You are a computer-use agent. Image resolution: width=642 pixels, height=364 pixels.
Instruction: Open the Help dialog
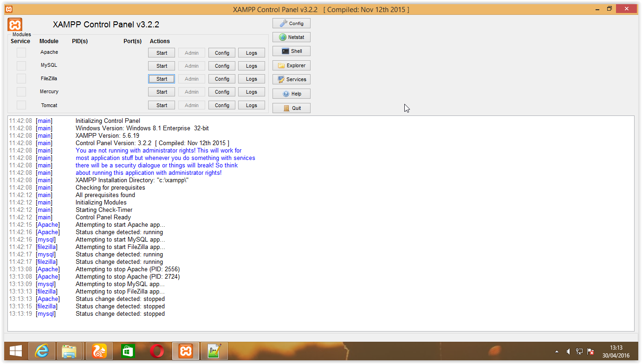pos(292,94)
